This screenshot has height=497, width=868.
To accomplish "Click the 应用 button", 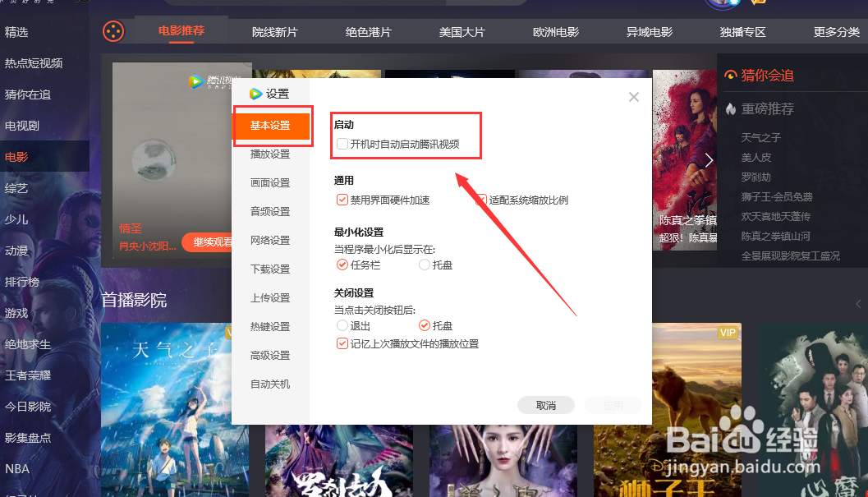I will 613,406.
